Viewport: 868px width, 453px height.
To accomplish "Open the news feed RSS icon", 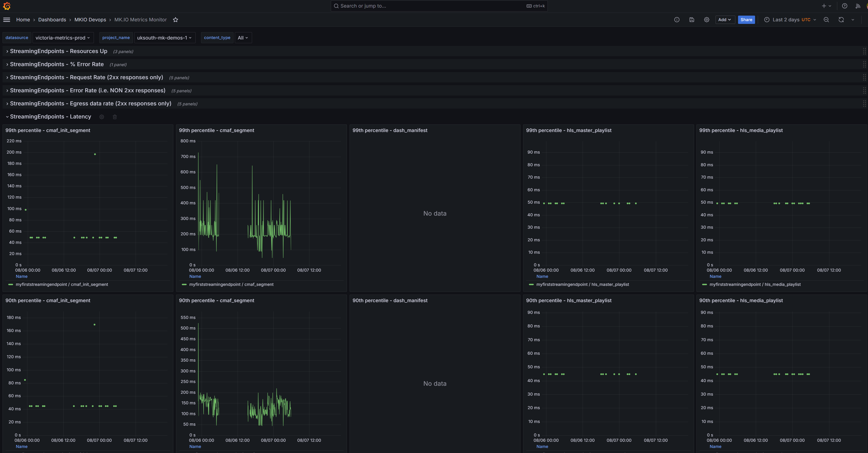I will [x=858, y=6].
